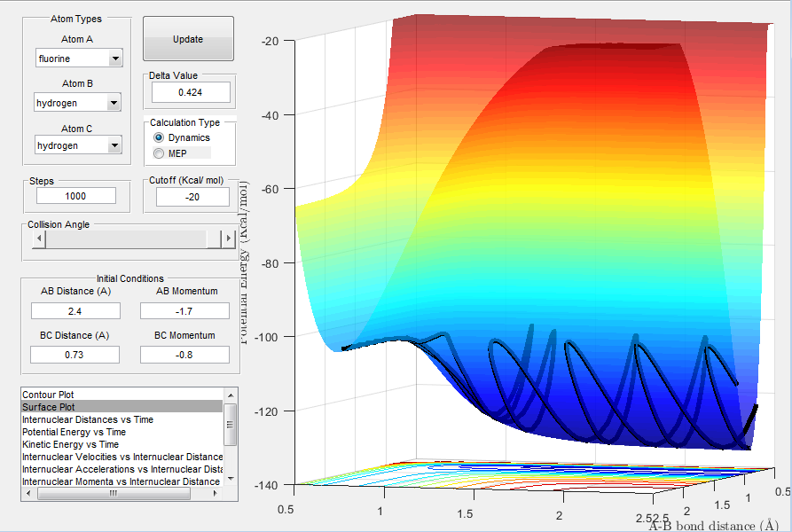The width and height of the screenshot is (792, 532).
Task: Click Collision Angle slider right arrow
Action: pos(229,239)
